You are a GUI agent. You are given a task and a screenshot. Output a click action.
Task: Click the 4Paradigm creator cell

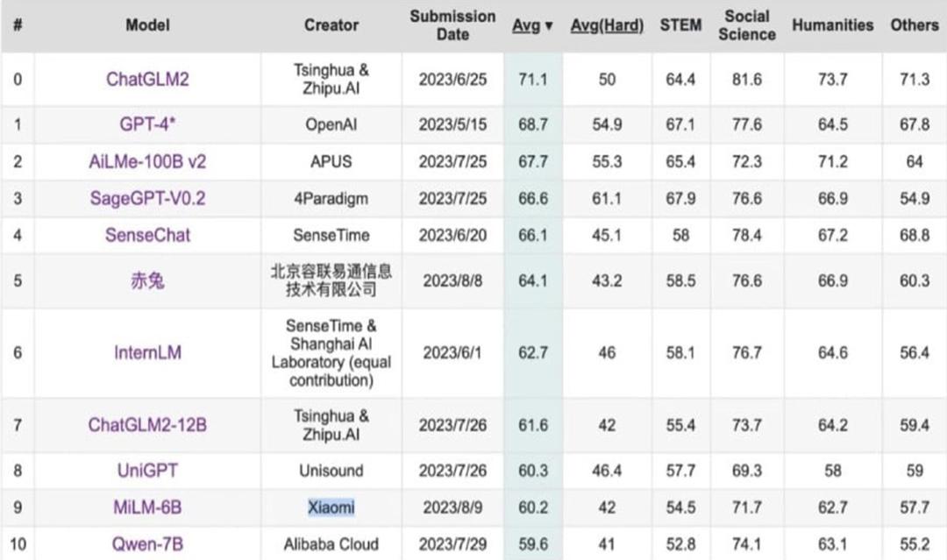pos(331,199)
